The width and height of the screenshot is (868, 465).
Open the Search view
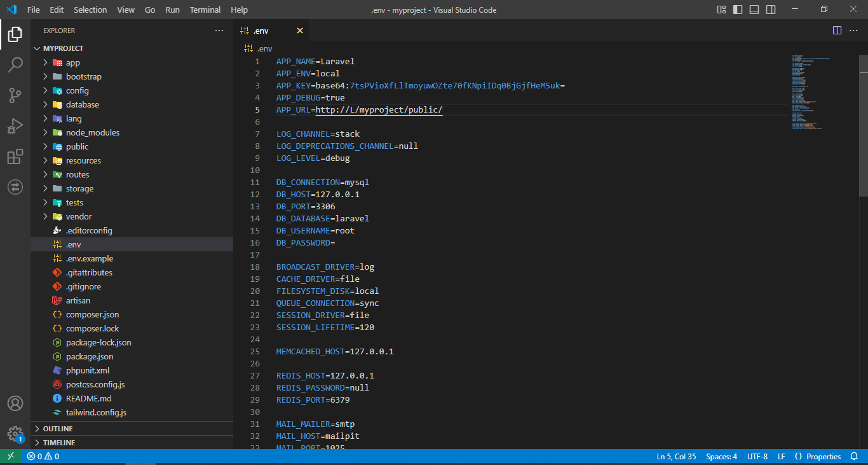(15, 64)
